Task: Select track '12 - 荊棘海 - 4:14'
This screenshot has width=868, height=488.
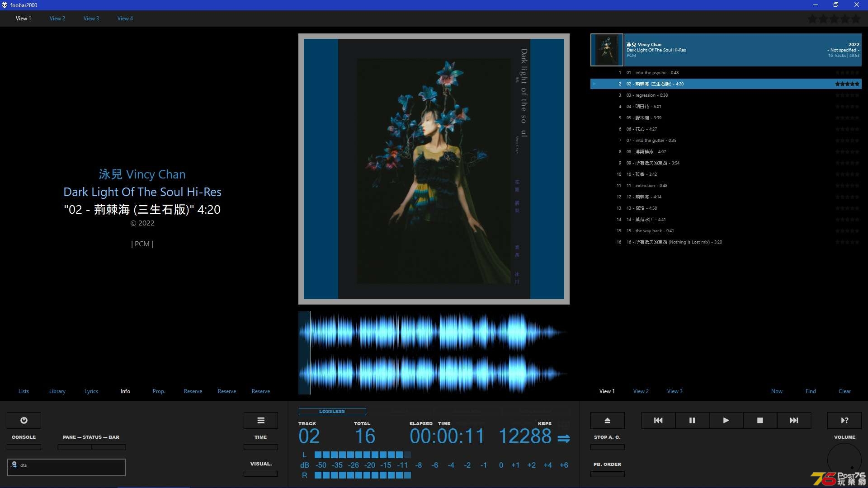Action: click(x=726, y=197)
